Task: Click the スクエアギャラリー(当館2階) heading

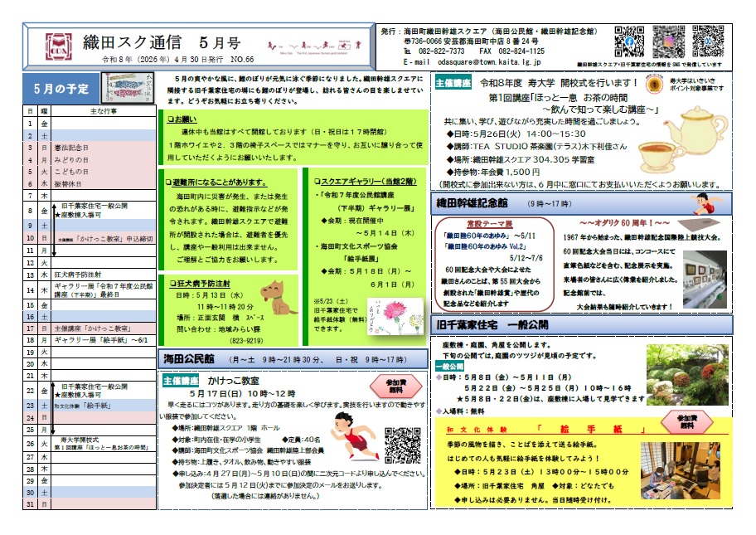Action: click(365, 182)
